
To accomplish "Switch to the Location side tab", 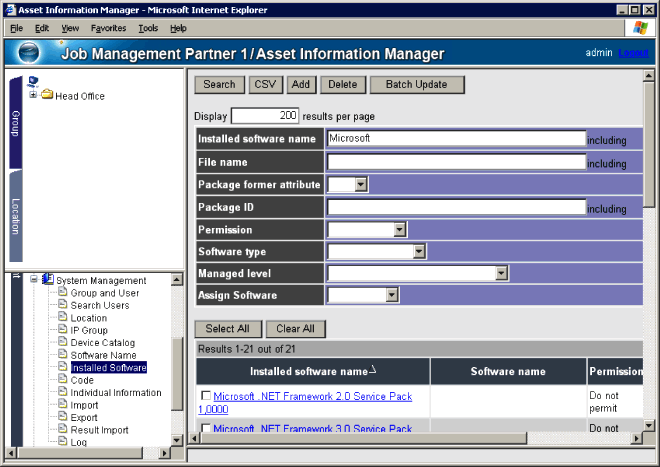I will tap(16, 215).
